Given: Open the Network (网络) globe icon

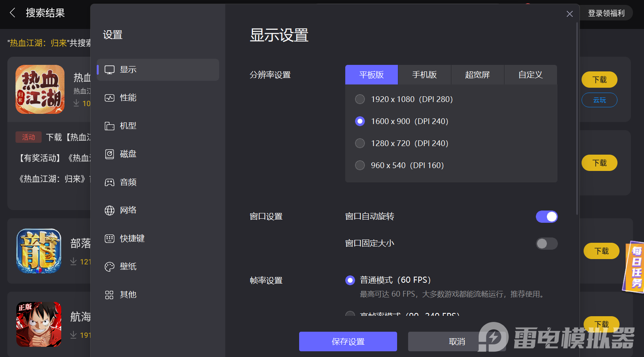Looking at the screenshot, I should 109,211.
